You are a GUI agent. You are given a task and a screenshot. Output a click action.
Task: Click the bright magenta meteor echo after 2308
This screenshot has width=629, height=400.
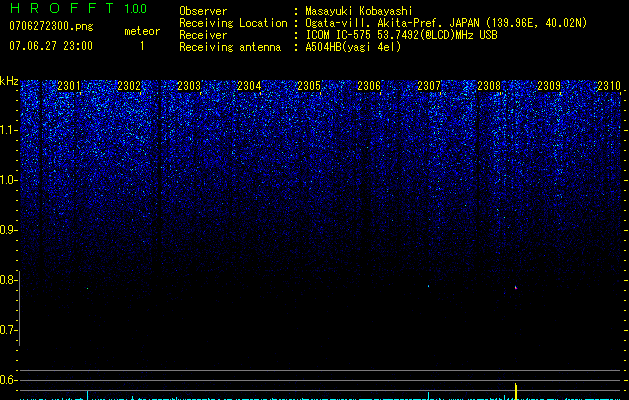pos(516,288)
